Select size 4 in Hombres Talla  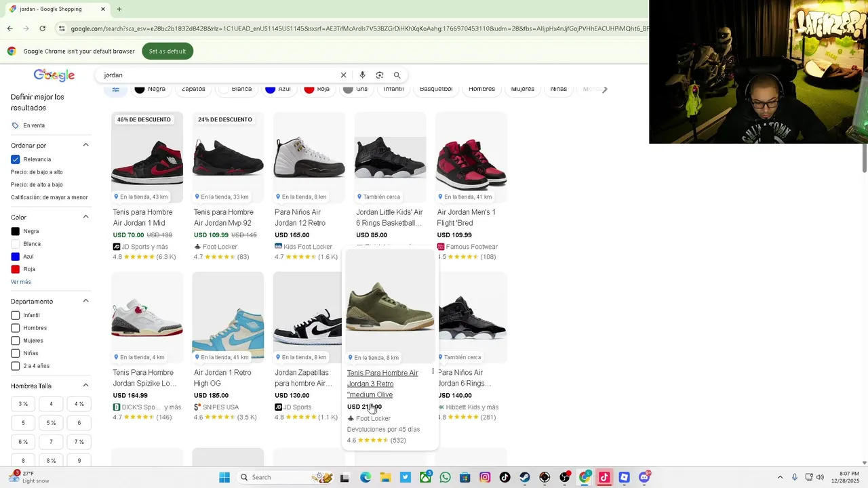coord(51,404)
